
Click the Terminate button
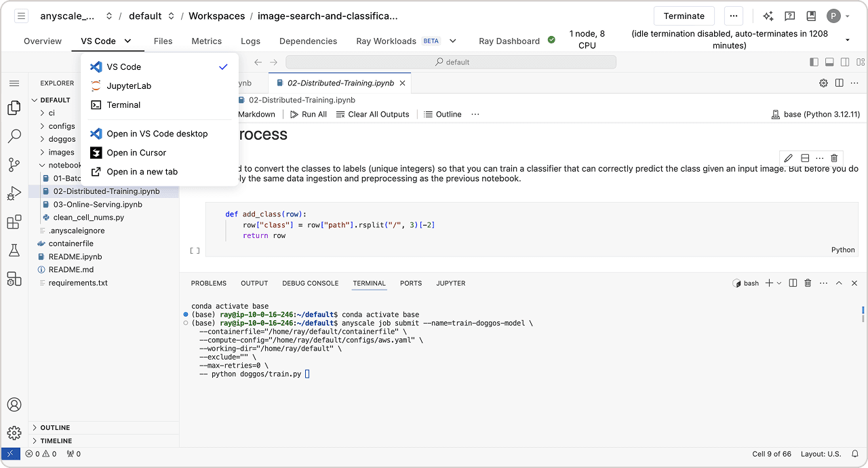coord(684,15)
